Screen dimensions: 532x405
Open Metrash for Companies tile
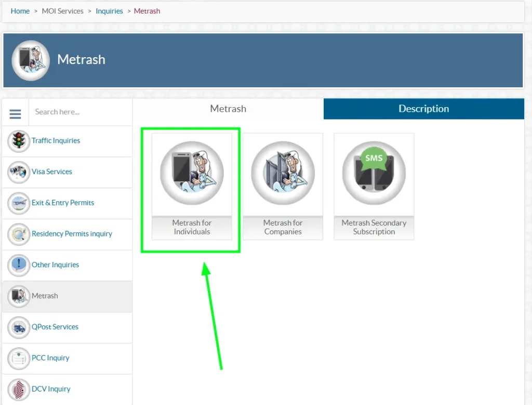click(283, 186)
